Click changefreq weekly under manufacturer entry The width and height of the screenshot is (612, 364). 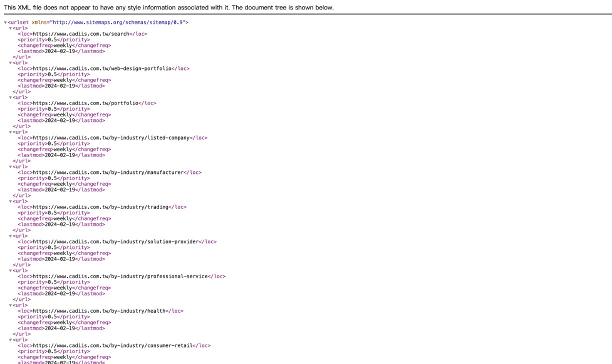pos(63,184)
